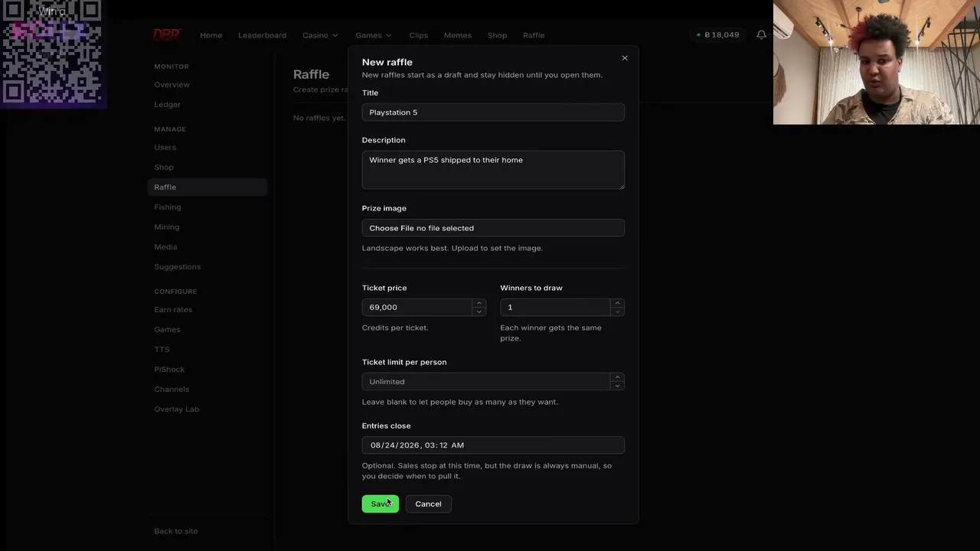Open Overlay Lab in the sidebar
Viewport: 980px width, 551px height.
click(176, 409)
